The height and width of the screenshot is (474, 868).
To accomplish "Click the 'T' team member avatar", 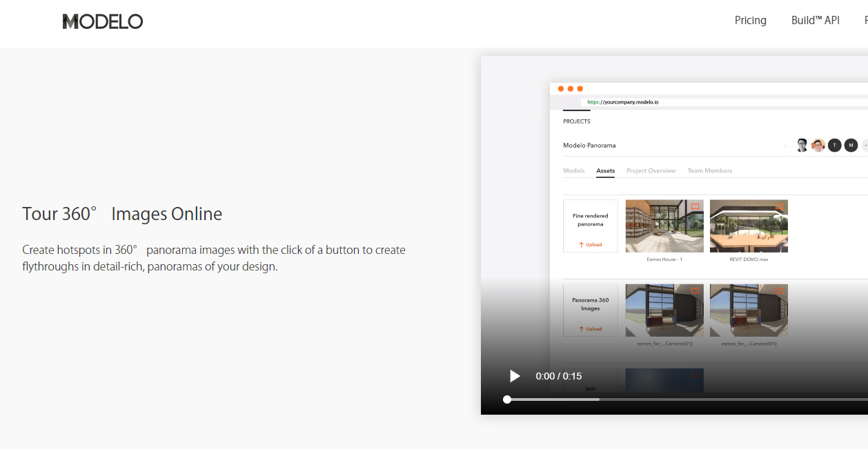I will coord(834,146).
